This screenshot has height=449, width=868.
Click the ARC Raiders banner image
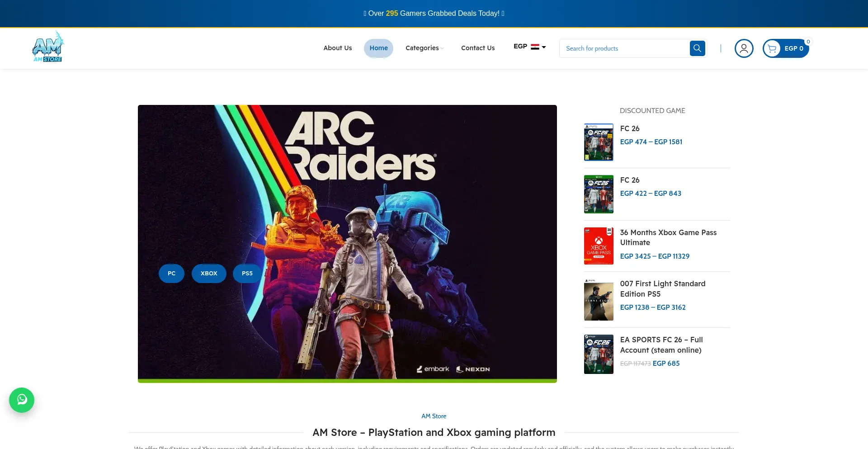coord(347,244)
